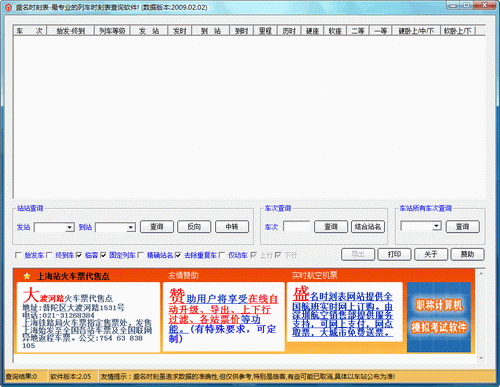Sort by the 硬卧上/中/下 column header
Screen dimensions: 500x387
(x=416, y=31)
